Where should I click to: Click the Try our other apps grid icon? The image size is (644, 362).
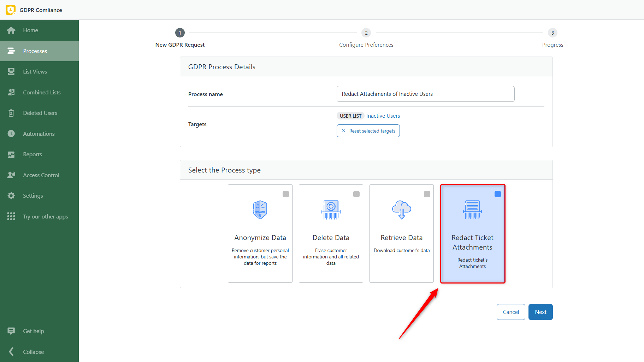click(x=11, y=216)
